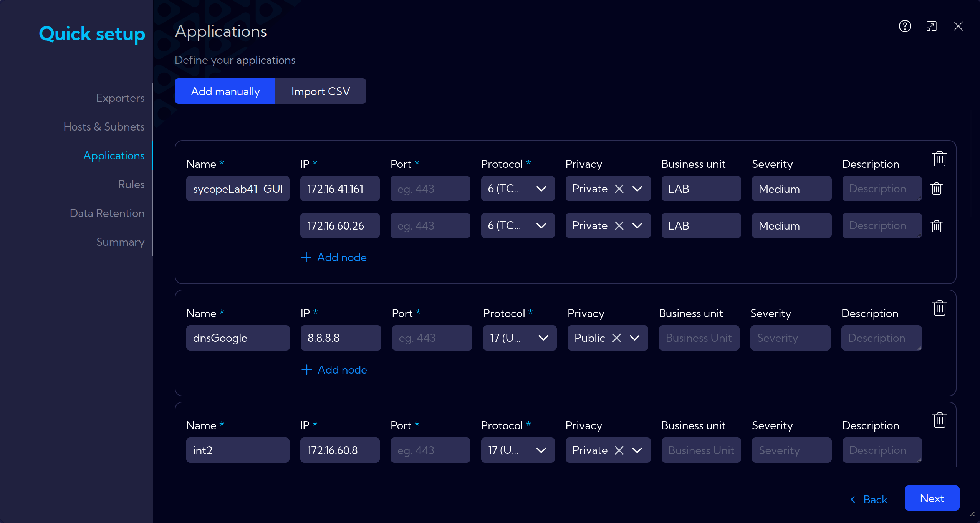Delete the dnsGoogle application with trash icon
The image size is (980, 523).
click(939, 308)
